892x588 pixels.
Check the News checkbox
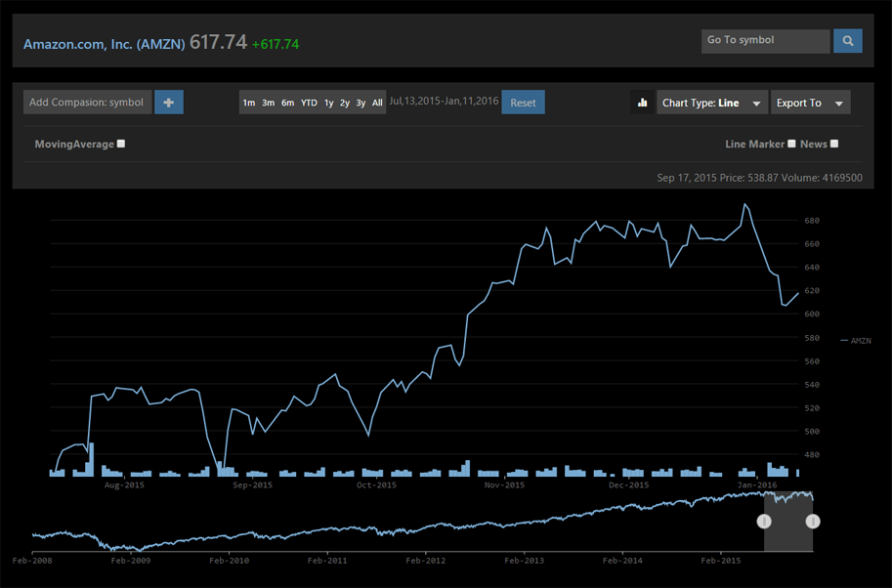pyautogui.click(x=833, y=144)
